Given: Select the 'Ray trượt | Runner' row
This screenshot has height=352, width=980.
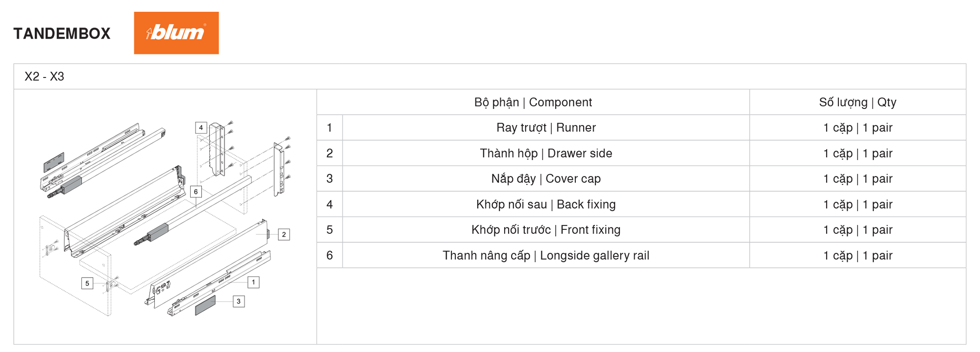Looking at the screenshot, I should pyautogui.click(x=641, y=127).
